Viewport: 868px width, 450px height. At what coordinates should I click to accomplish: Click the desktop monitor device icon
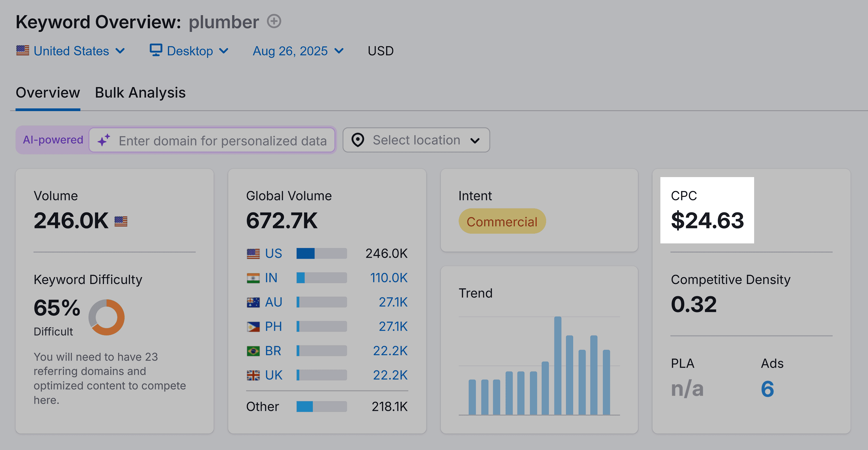pos(156,50)
